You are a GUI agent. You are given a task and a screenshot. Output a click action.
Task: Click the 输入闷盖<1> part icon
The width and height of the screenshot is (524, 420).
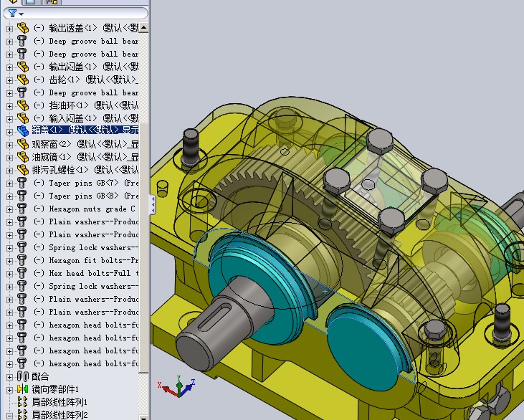(23, 118)
